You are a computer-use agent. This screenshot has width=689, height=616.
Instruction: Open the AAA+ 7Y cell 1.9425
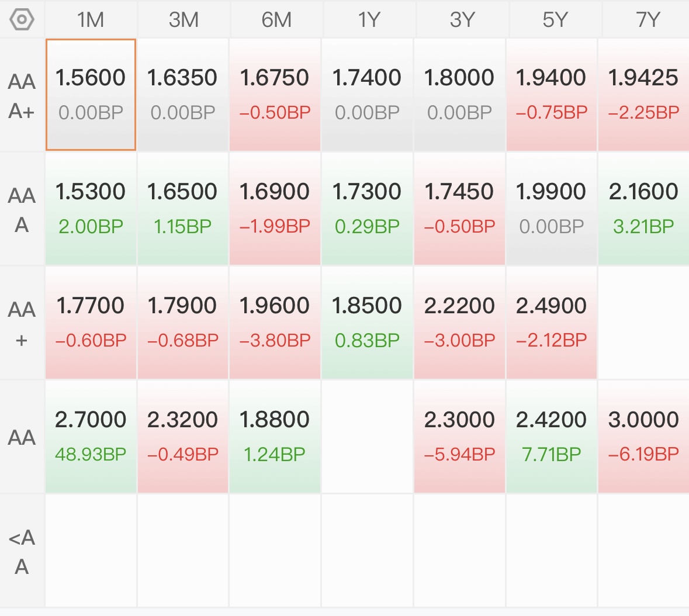[x=644, y=95]
